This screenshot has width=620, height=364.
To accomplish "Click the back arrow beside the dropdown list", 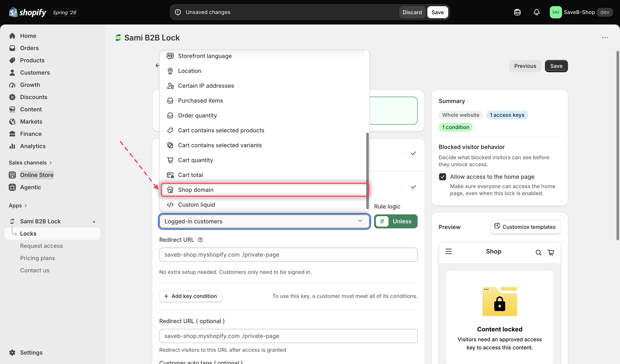I will (157, 66).
